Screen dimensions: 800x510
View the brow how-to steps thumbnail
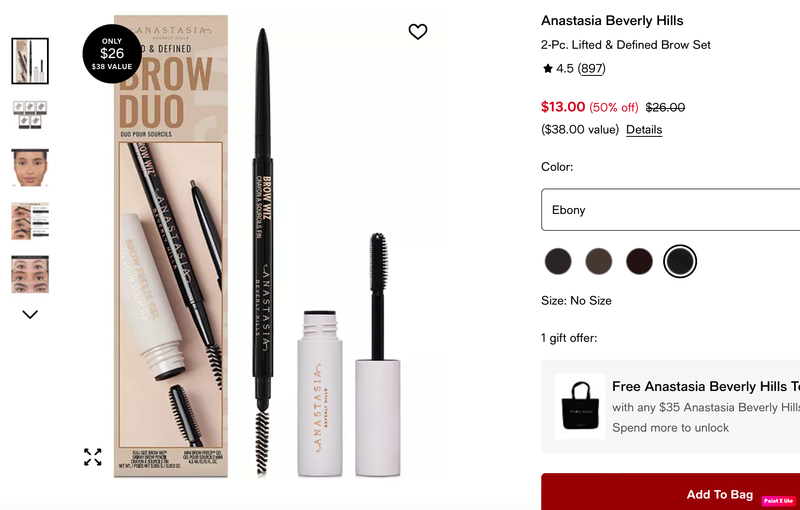pos(30,221)
